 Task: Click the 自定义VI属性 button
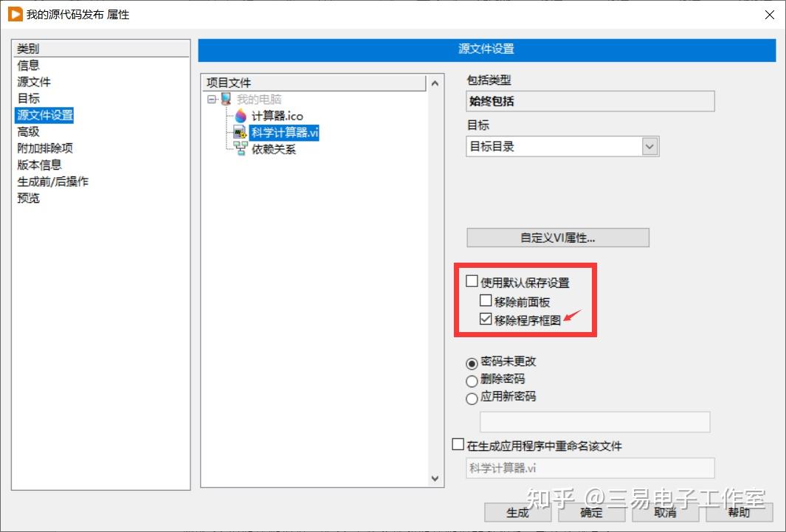(x=557, y=238)
